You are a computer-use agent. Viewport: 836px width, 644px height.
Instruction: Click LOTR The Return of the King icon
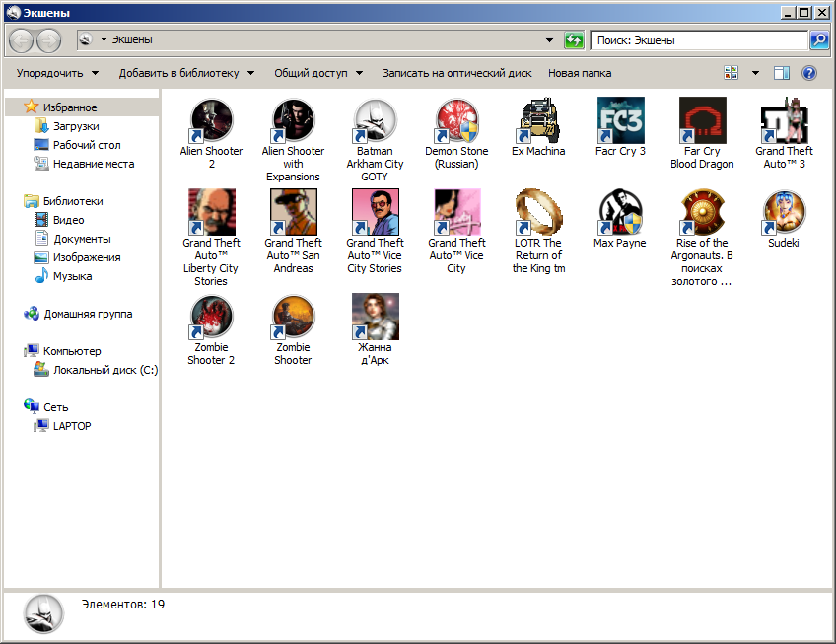tap(538, 212)
